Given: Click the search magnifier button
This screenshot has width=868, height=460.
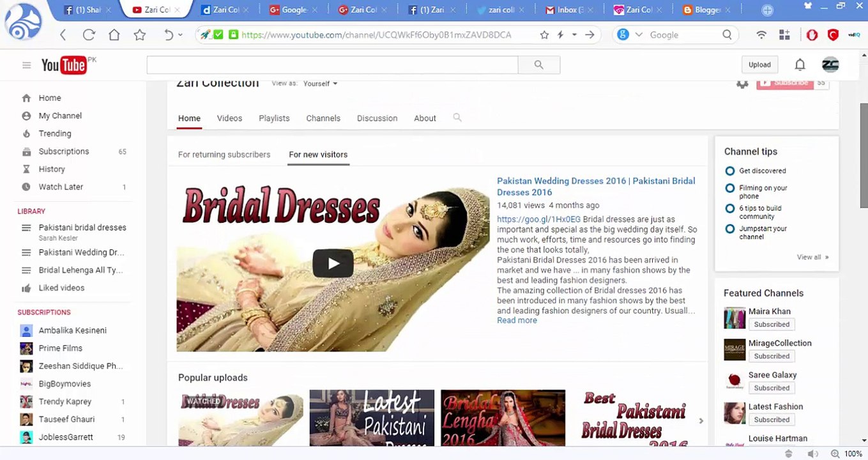Looking at the screenshot, I should tap(538, 65).
